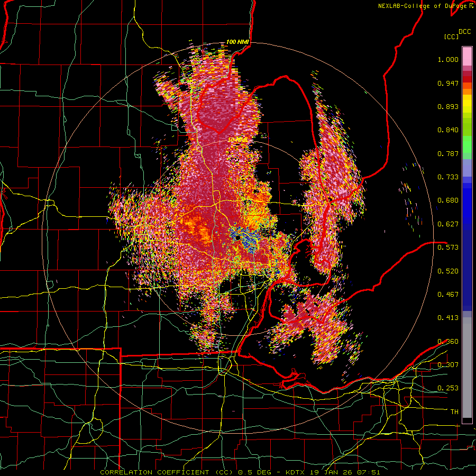Click the 50 NMI range ring label

237,140
